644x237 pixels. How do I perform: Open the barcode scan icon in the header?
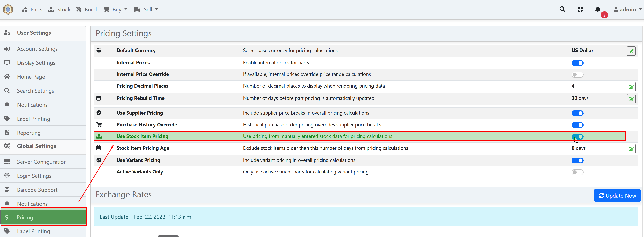(x=580, y=9)
